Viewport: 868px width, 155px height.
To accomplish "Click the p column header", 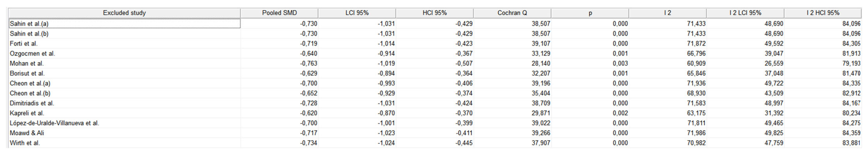I will coord(590,13).
